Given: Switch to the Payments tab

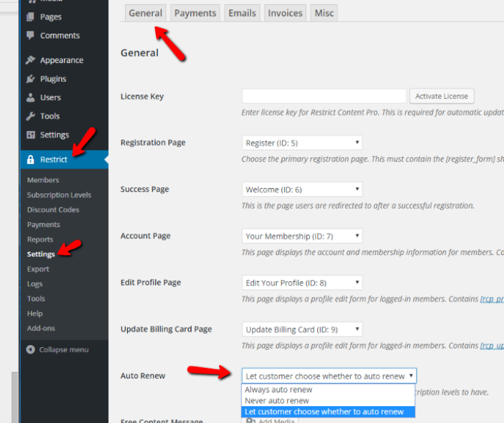Looking at the screenshot, I should click(x=195, y=13).
